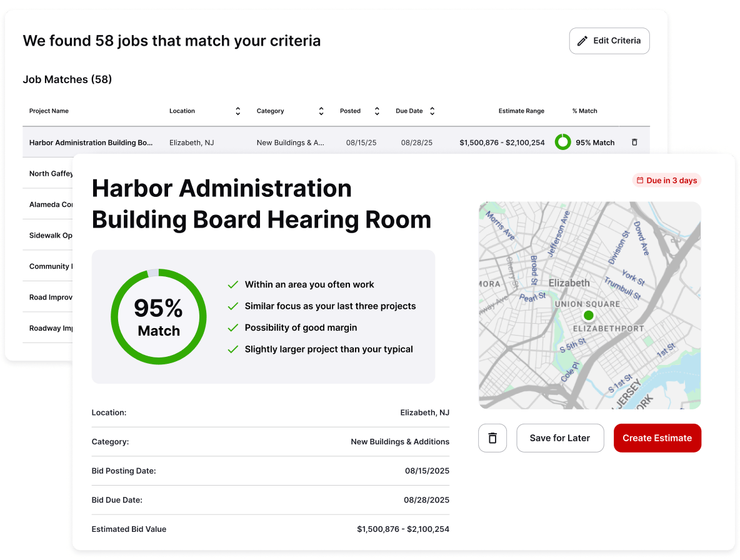This screenshot has width=740, height=560.
Task: Click the trash button beside Save for Later
Action: pos(492,438)
